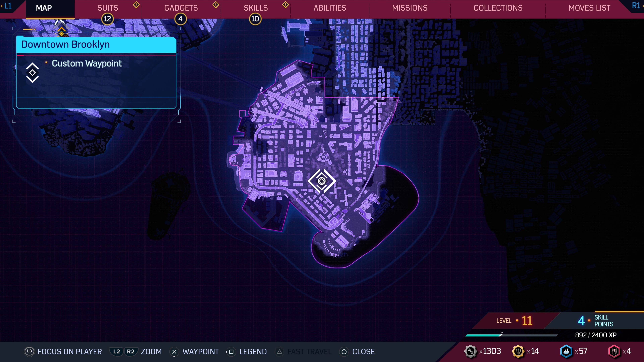Click the custom waypoint marker on the map
The width and height of the screenshot is (644, 362).
pos(321,181)
